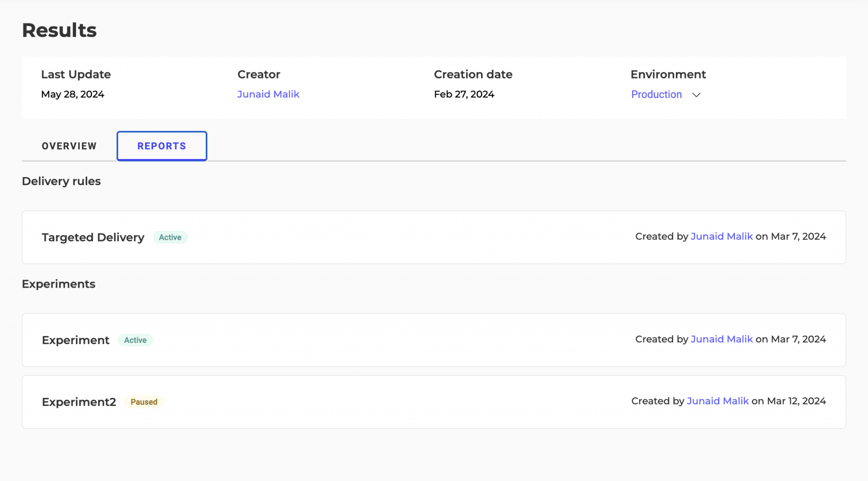Open the Targeted Delivery rule report

(93, 237)
